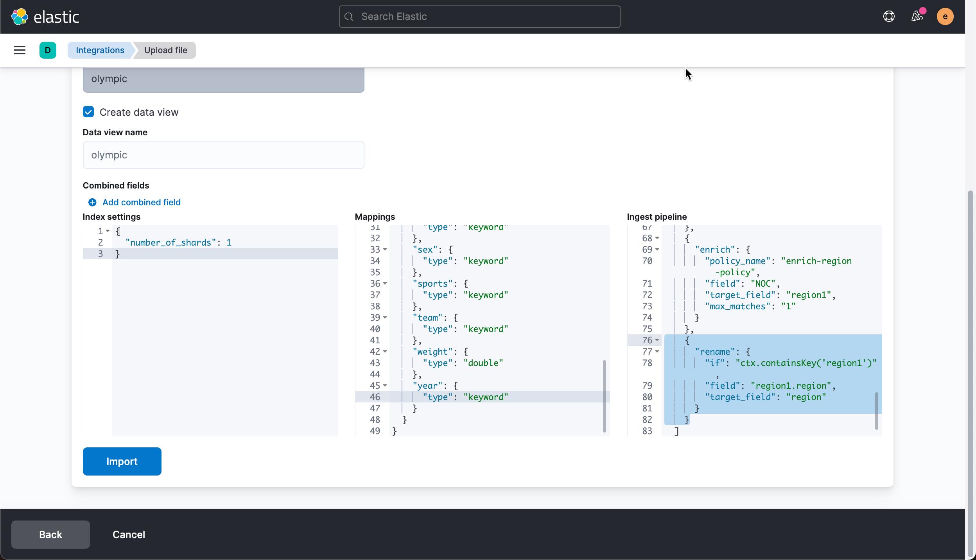This screenshot has width=976, height=560.
Task: Click "double" type value for weight
Action: click(483, 363)
